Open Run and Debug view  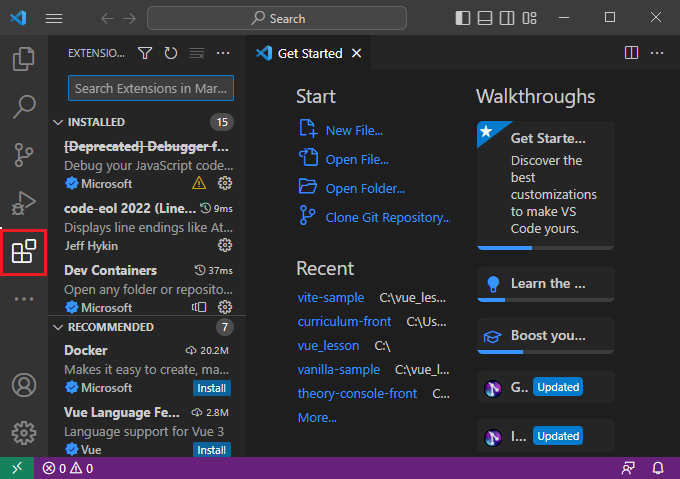tap(23, 203)
